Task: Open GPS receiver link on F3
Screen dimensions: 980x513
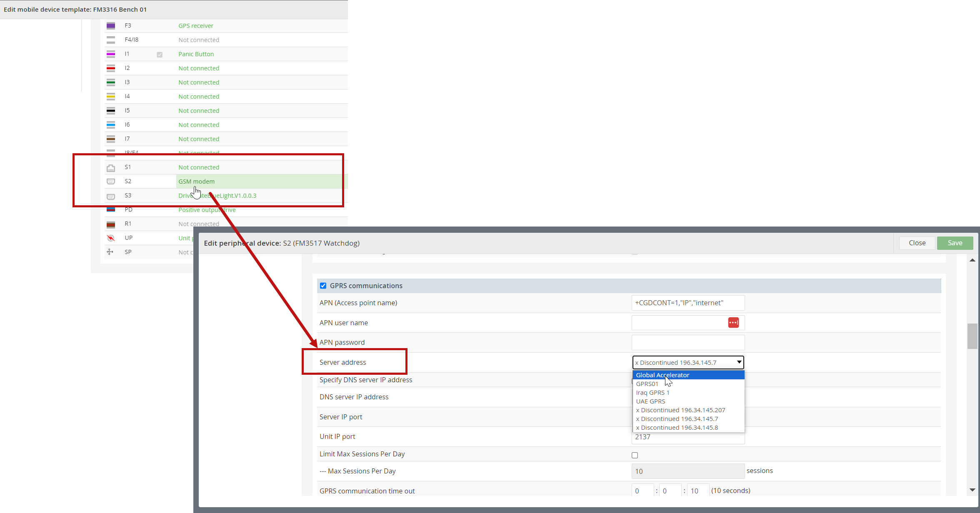Action: [x=196, y=26]
